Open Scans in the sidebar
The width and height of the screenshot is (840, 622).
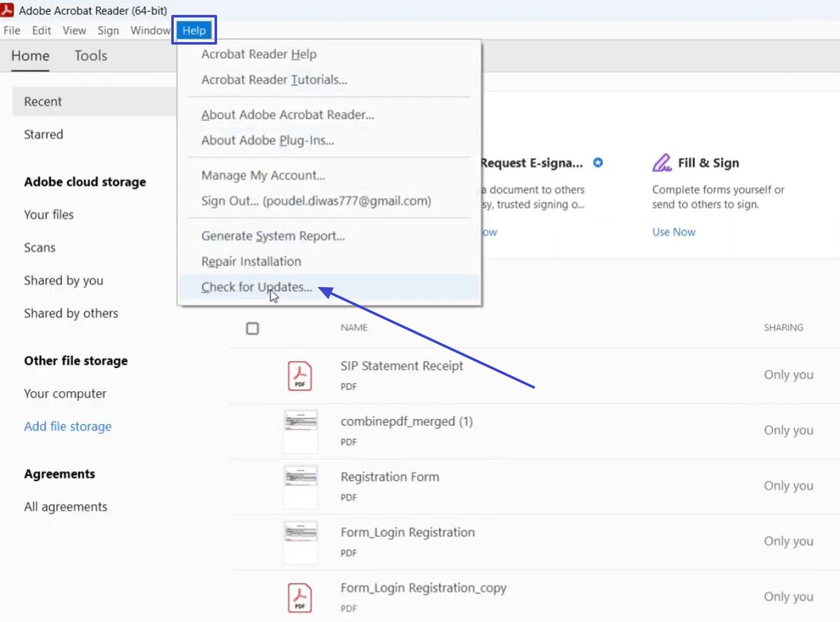tap(39, 248)
